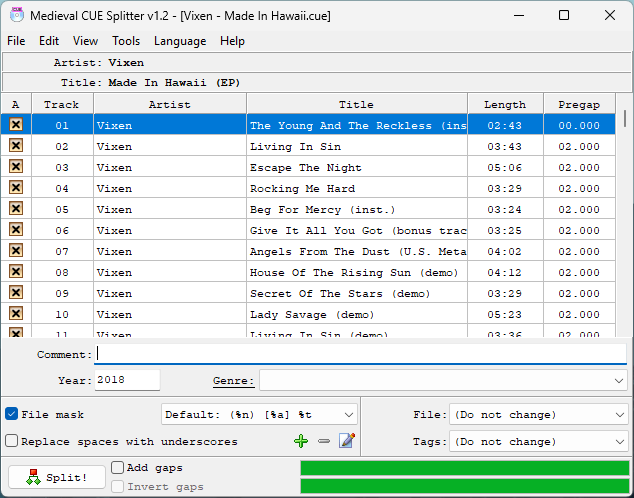Image resolution: width=634 pixels, height=498 pixels.
Task: Click the edit file mask pencil icon
Action: (347, 441)
